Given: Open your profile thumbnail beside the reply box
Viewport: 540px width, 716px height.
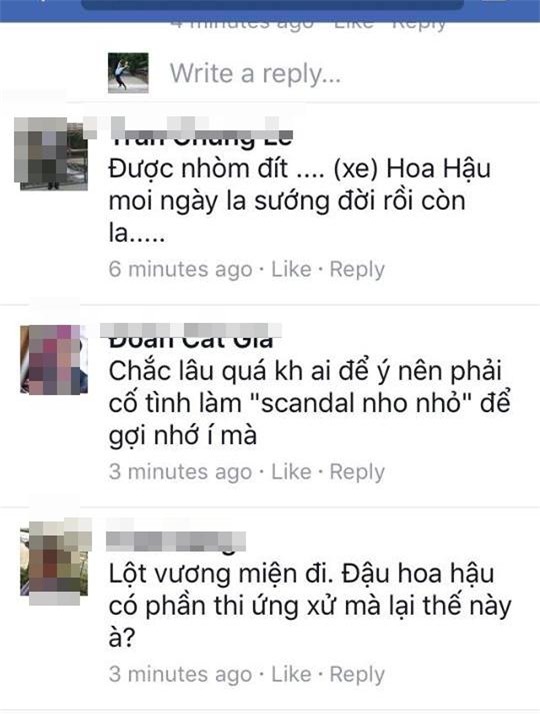Looking at the screenshot, I should (x=128, y=73).
